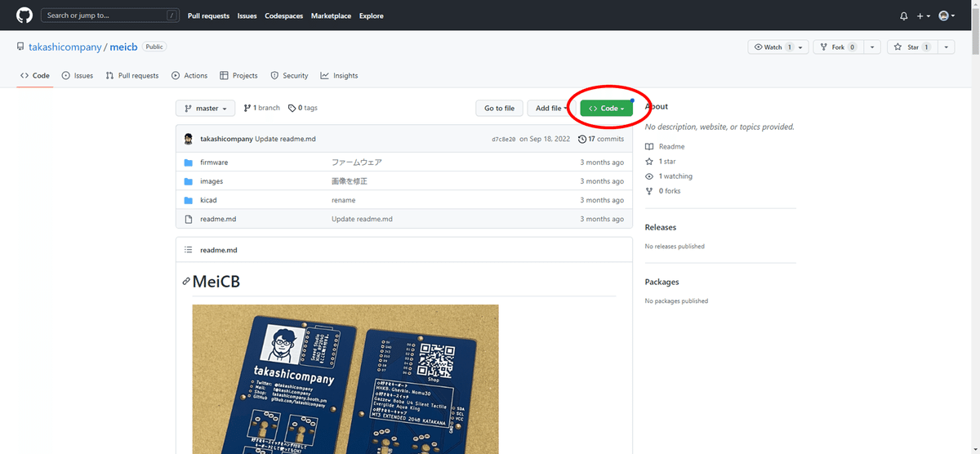Open the kicad folder name
The height and width of the screenshot is (454, 980).
pyautogui.click(x=208, y=200)
